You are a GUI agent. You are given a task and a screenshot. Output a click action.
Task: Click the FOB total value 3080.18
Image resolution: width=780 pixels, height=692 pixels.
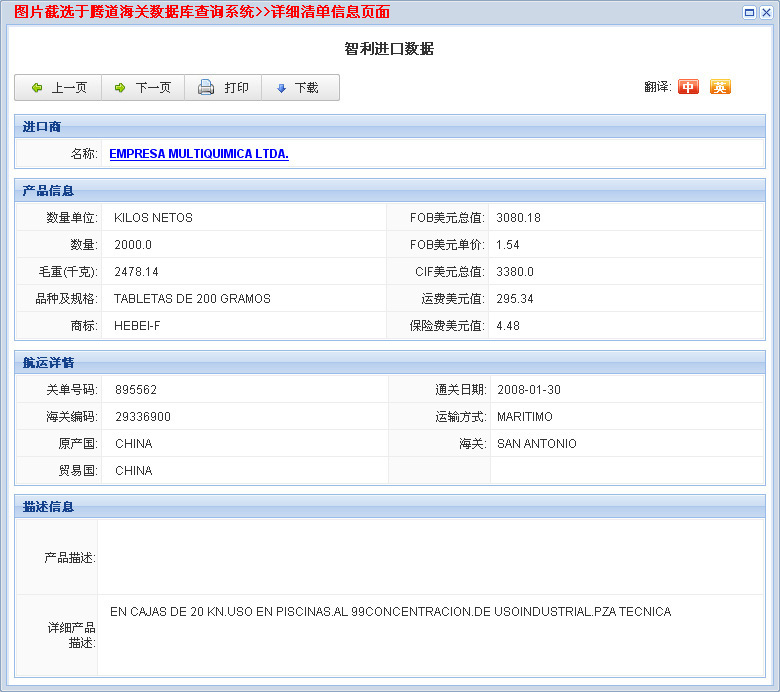(518, 218)
